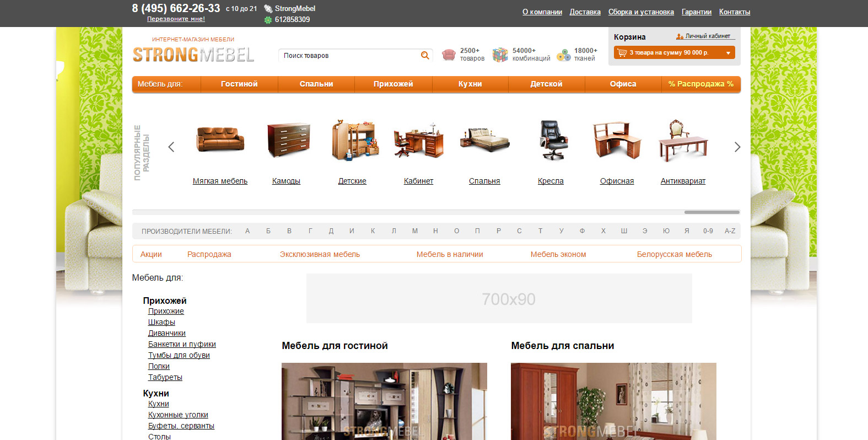Viewport: 868px width, 440px height.
Task: Open the % Распродажа menu tab
Action: (x=700, y=84)
